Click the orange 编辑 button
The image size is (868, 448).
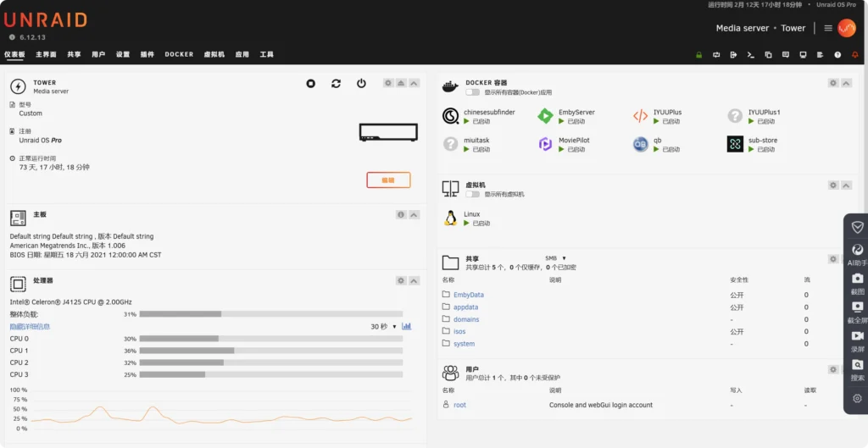pos(388,180)
